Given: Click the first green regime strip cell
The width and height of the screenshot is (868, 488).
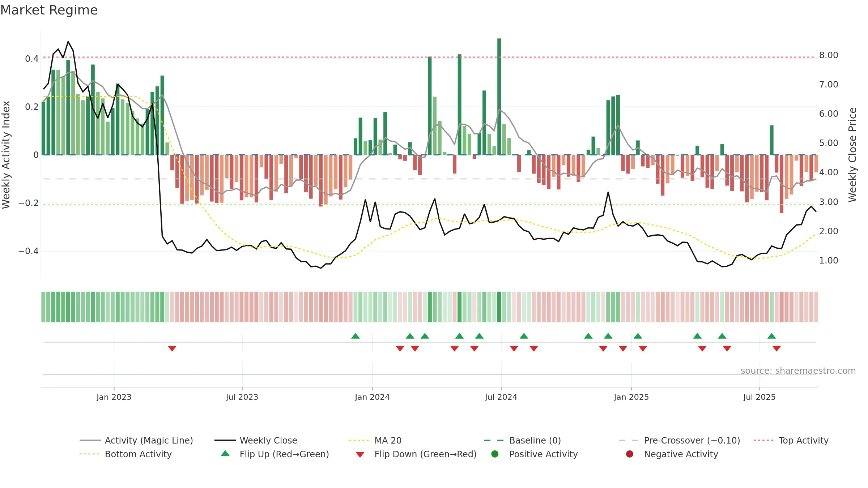Looking at the screenshot, I should [43, 307].
